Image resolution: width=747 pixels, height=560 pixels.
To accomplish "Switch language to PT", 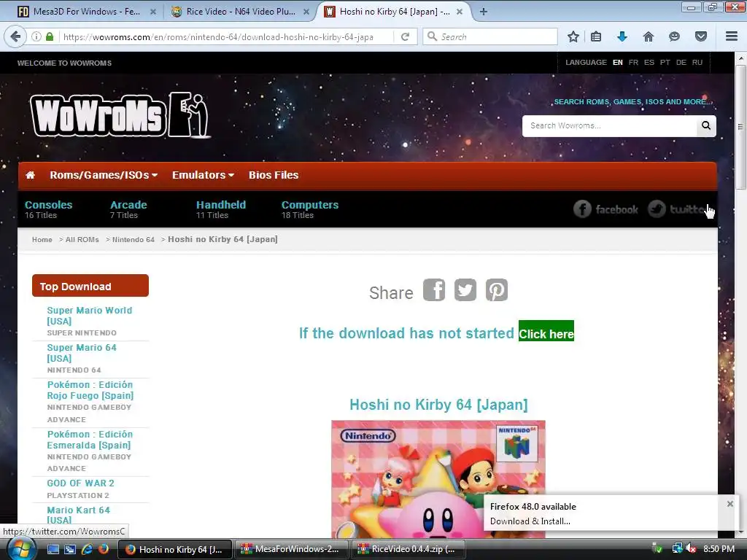I will point(665,63).
